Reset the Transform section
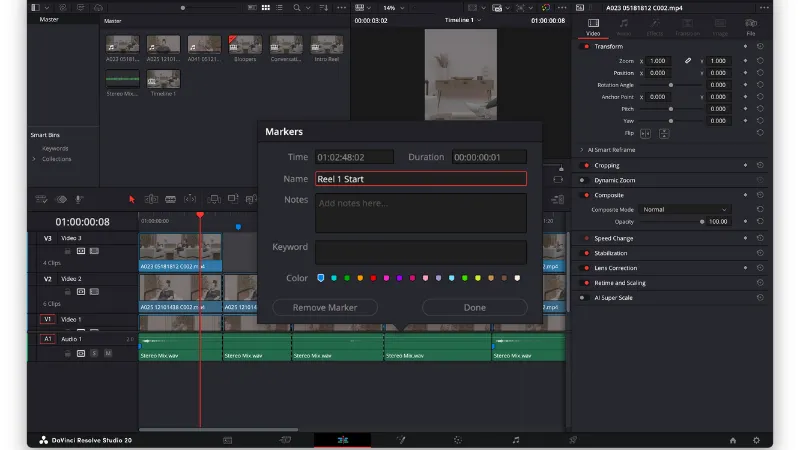 pos(760,46)
